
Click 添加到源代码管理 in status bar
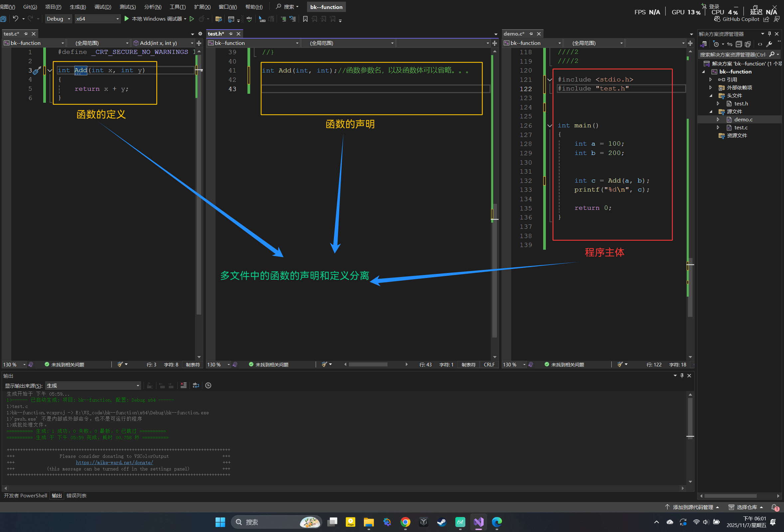[693, 507]
